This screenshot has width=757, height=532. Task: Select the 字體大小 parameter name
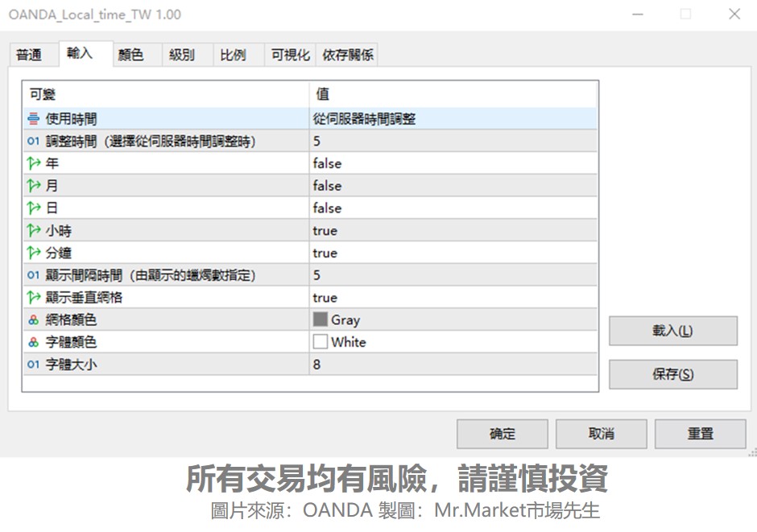(x=71, y=364)
